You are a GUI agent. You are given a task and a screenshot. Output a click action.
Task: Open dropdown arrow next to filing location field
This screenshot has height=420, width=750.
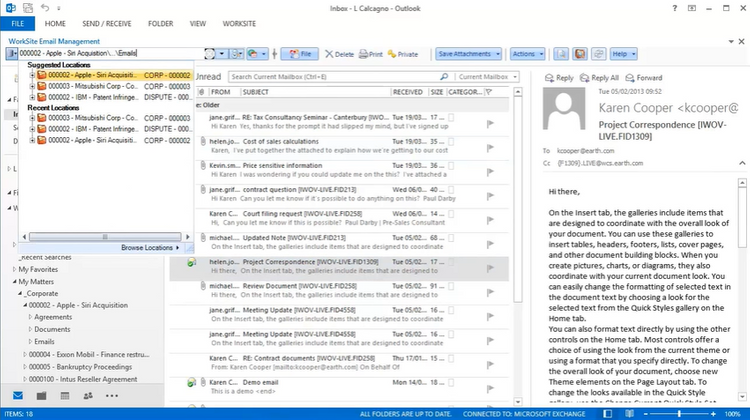click(x=221, y=54)
